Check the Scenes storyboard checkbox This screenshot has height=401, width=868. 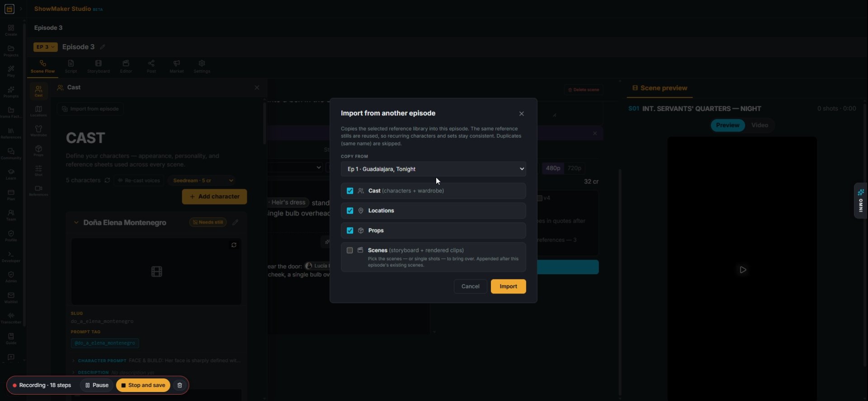coord(349,250)
